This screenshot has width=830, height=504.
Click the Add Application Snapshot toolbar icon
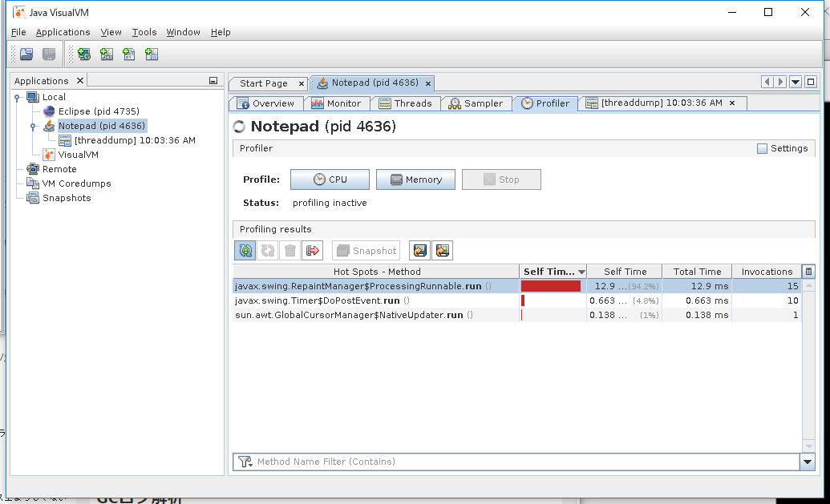152,54
